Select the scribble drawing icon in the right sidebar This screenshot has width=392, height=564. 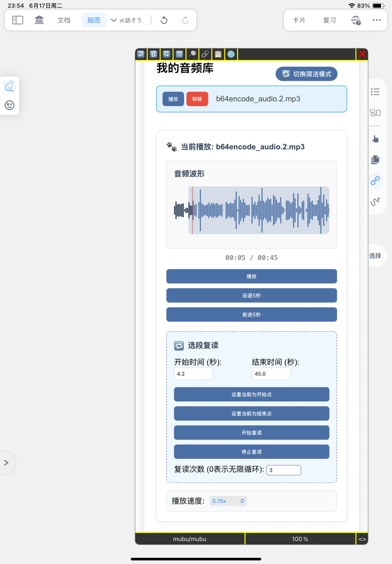point(376,201)
